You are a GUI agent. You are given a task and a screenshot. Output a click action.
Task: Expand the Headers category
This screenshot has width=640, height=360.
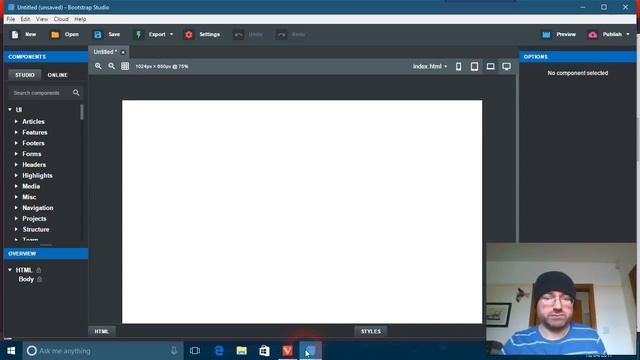16,164
